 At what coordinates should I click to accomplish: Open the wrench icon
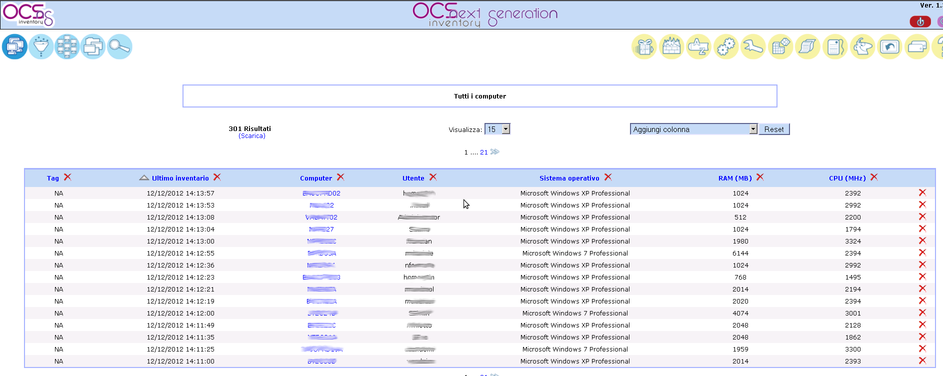[x=754, y=46]
